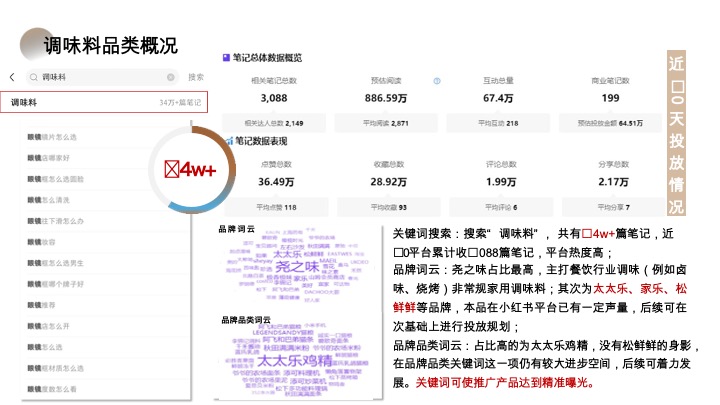
Task: Click 太太乐鸡精 in the category word cloud
Action: [294, 360]
